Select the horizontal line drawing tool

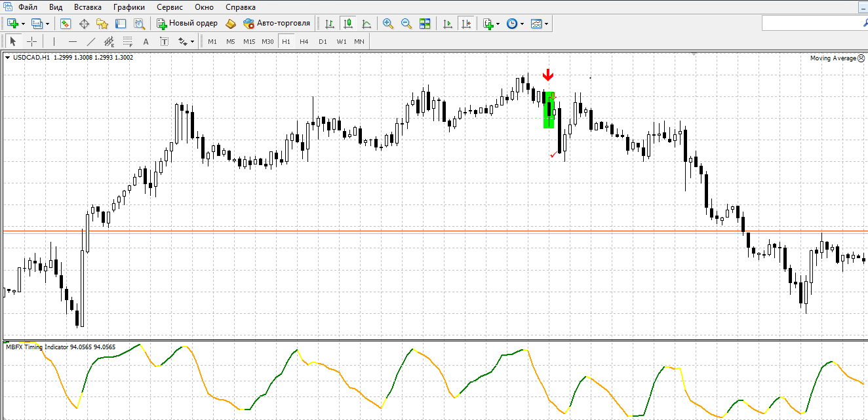pos(72,41)
